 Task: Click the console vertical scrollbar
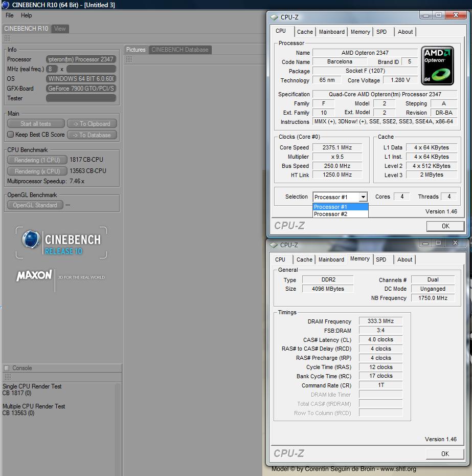(118, 429)
